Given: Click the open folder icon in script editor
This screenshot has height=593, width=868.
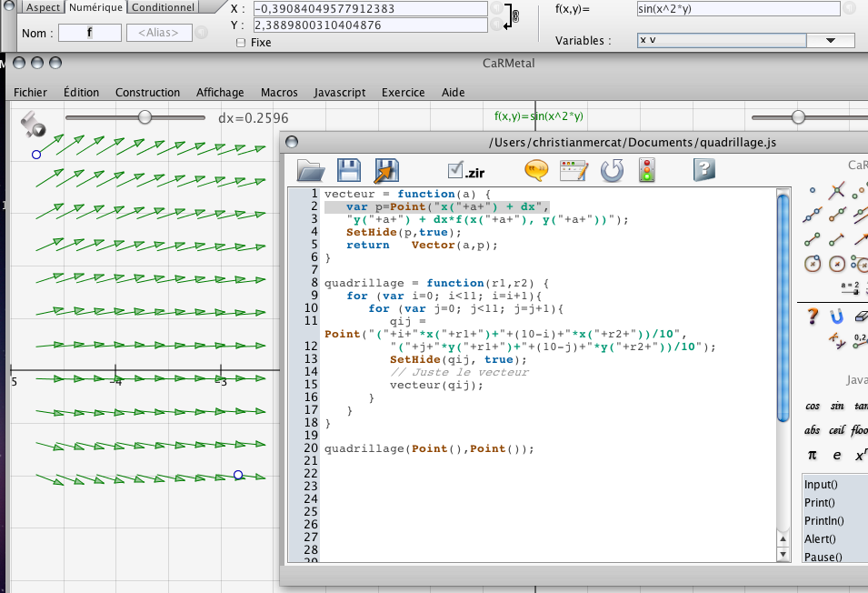Looking at the screenshot, I should pyautogui.click(x=312, y=170).
